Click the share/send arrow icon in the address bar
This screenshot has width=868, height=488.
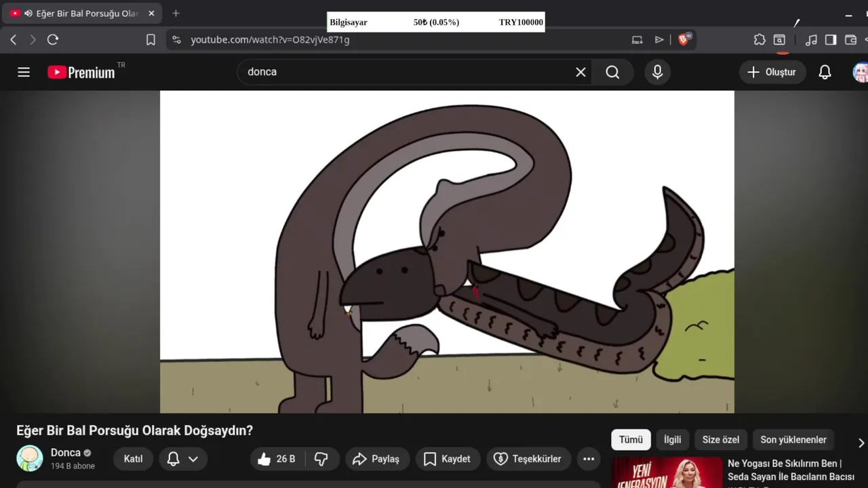[x=659, y=40]
